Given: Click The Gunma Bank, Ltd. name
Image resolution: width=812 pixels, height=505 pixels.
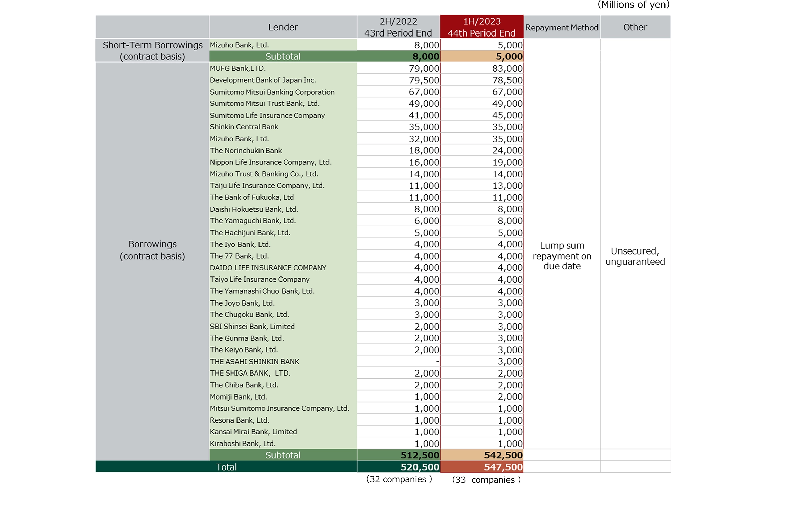Looking at the screenshot, I should pyautogui.click(x=247, y=338).
